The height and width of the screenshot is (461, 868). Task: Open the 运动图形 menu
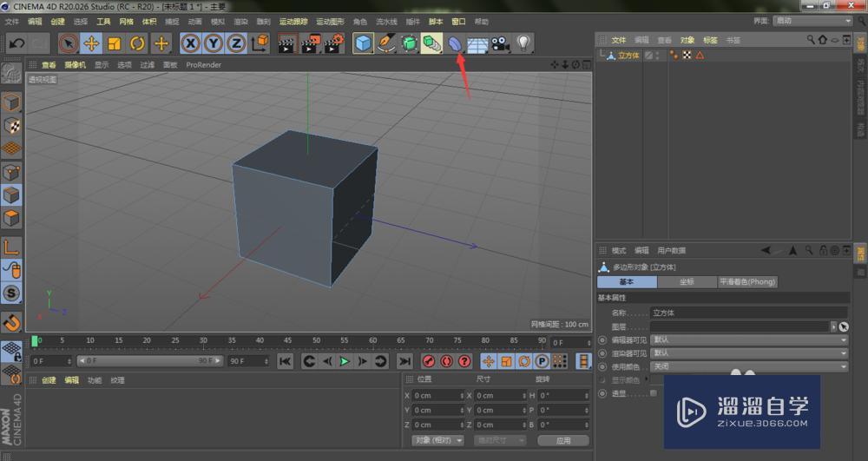tap(329, 21)
